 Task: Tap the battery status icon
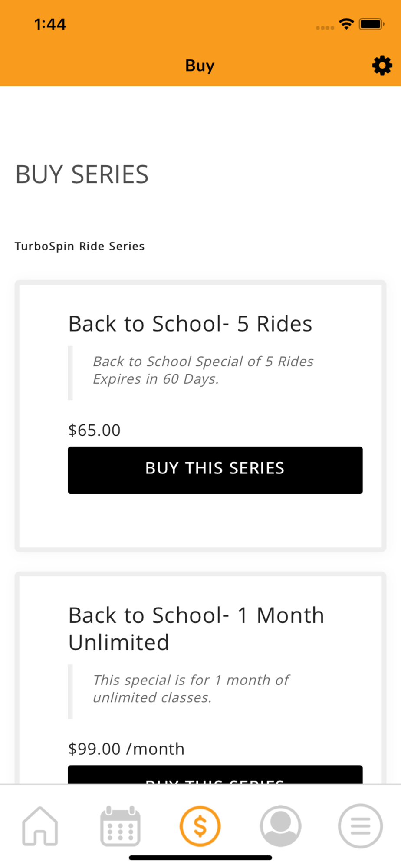tap(371, 24)
